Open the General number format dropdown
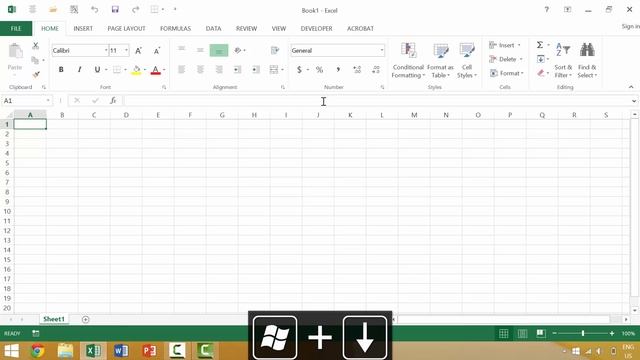 tap(382, 51)
